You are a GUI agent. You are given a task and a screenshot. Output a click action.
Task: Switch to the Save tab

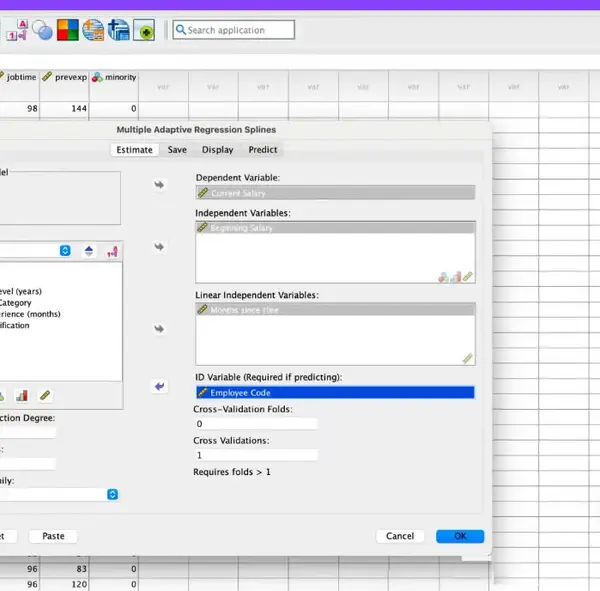pyautogui.click(x=177, y=150)
